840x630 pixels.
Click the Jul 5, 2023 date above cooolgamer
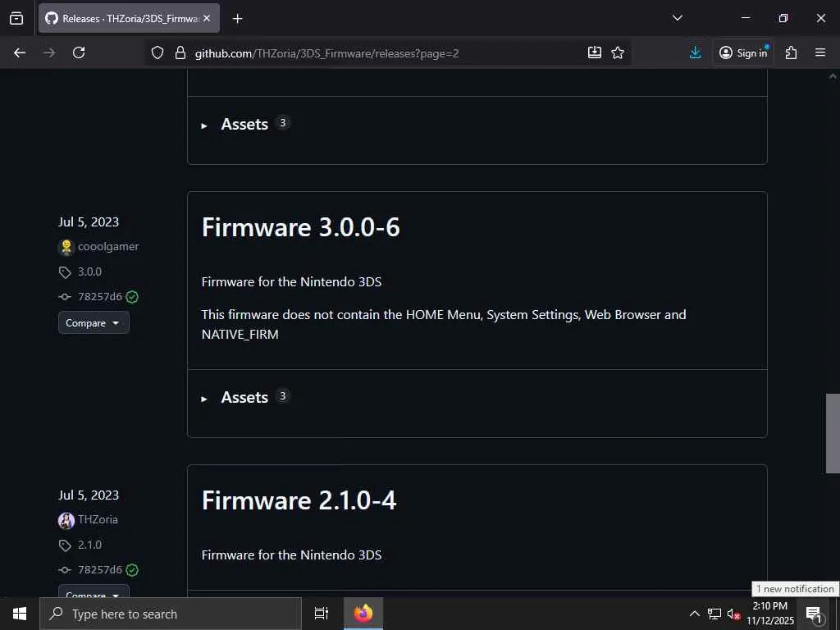click(x=89, y=222)
